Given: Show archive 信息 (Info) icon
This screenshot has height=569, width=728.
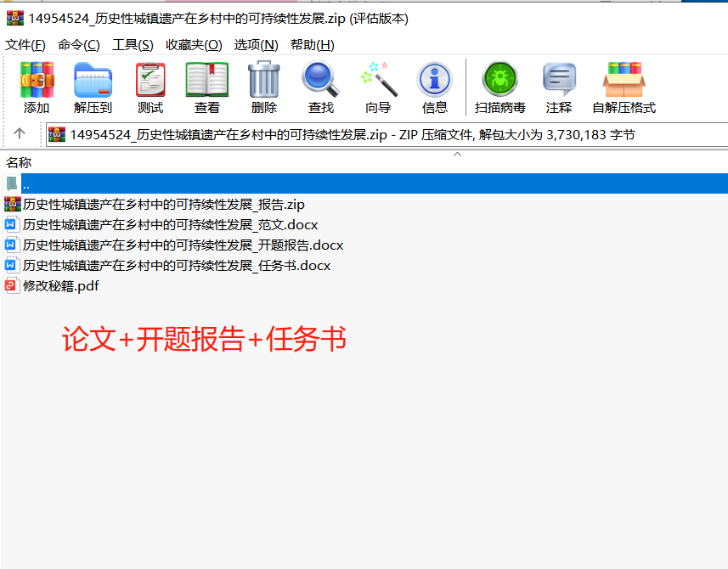Looking at the screenshot, I should click(x=435, y=80).
